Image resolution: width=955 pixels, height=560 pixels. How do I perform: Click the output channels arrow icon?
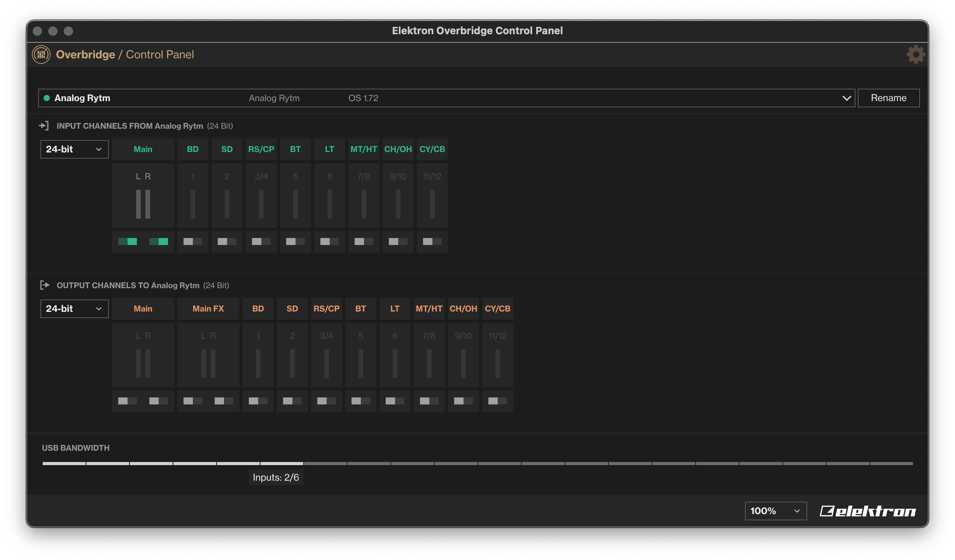pyautogui.click(x=45, y=285)
